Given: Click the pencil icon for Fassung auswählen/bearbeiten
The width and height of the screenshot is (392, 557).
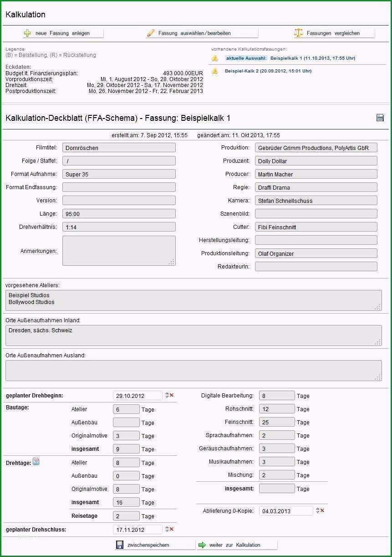Looking at the screenshot, I should 151,33.
